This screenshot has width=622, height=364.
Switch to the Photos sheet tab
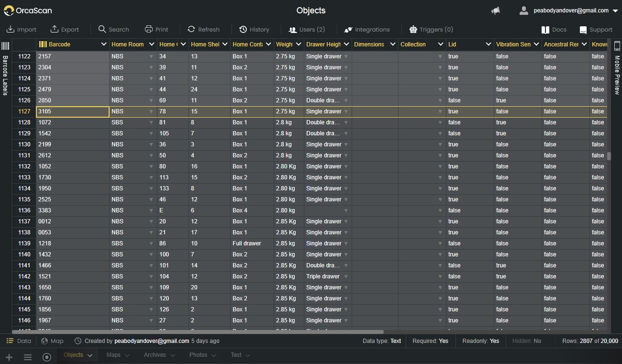point(202,355)
